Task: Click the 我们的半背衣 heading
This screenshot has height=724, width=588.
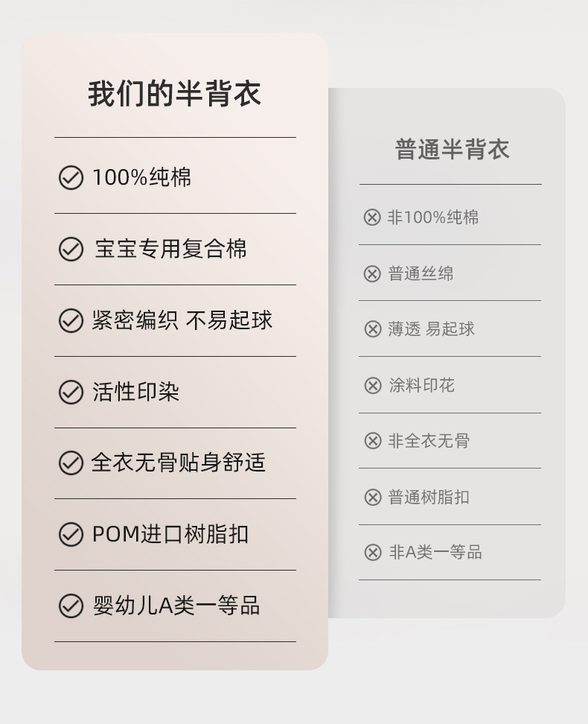Action: (175, 95)
